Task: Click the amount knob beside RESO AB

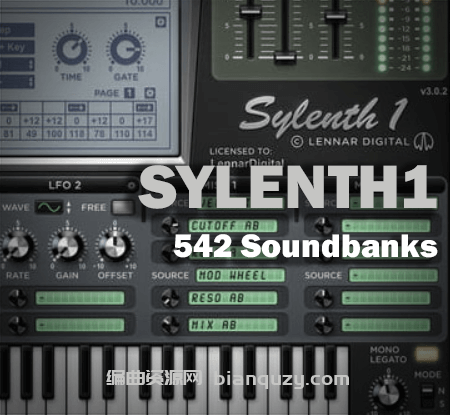Action: pyautogui.click(x=170, y=298)
